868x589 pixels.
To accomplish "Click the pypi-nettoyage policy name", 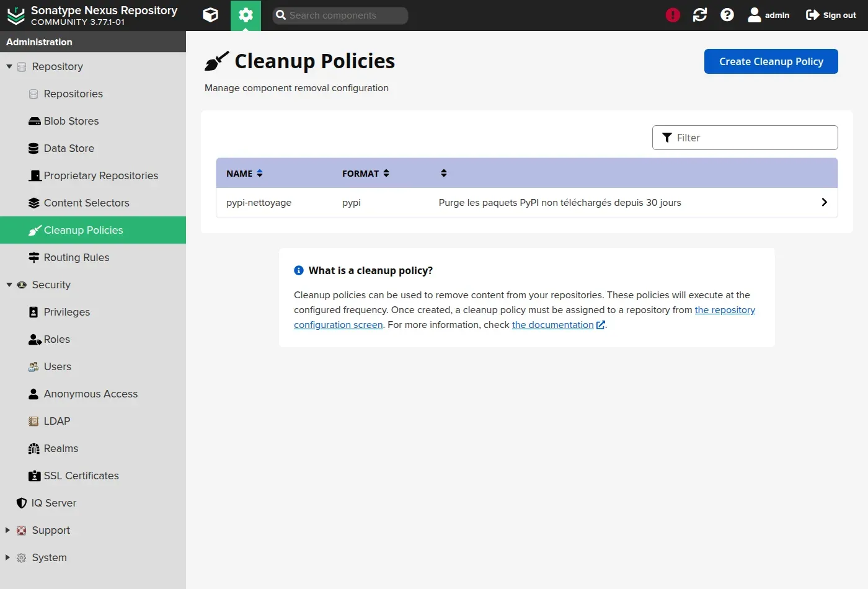I will (x=259, y=203).
